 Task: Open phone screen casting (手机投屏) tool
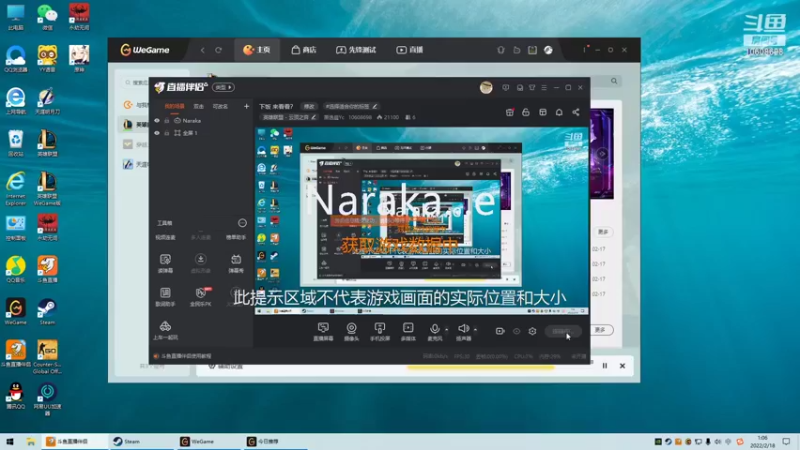click(380, 331)
